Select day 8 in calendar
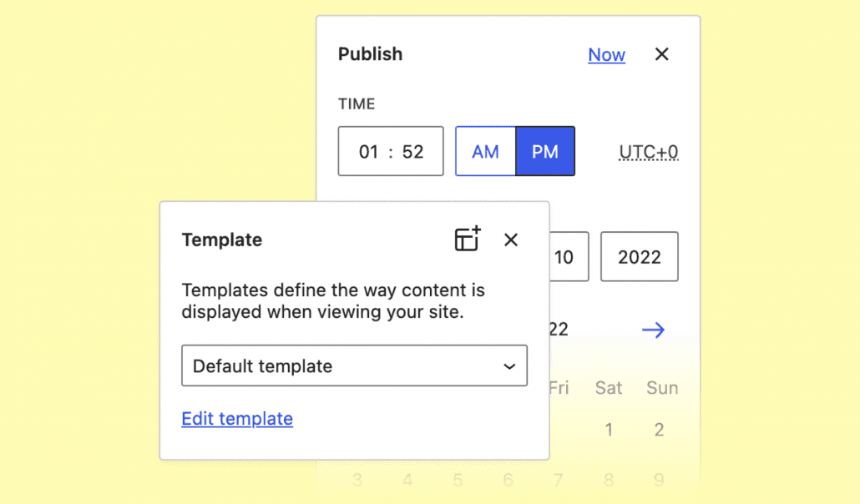This screenshot has height=504, width=860. (609, 480)
